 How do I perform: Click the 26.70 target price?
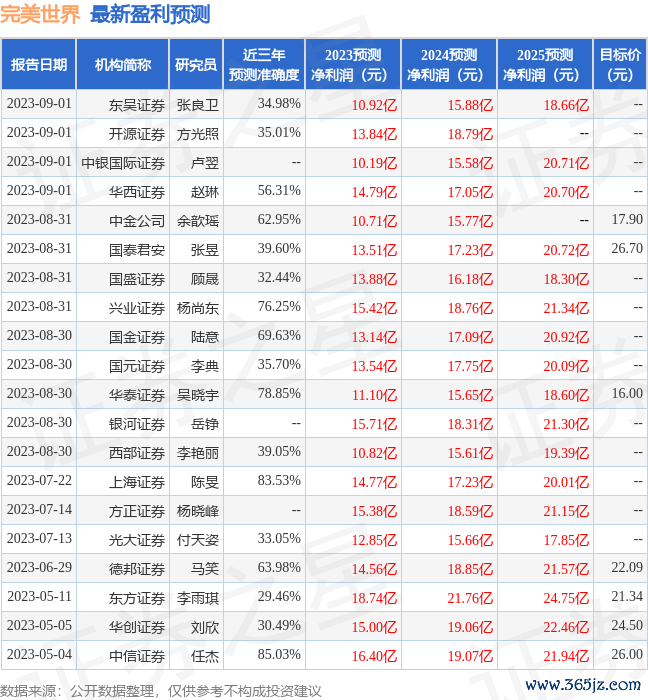coord(627,248)
